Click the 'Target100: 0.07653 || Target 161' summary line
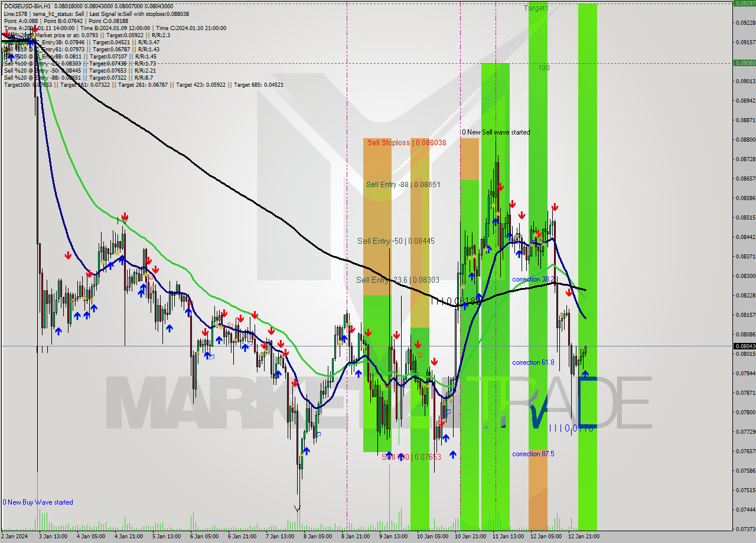The height and width of the screenshot is (543, 756). coord(144,84)
